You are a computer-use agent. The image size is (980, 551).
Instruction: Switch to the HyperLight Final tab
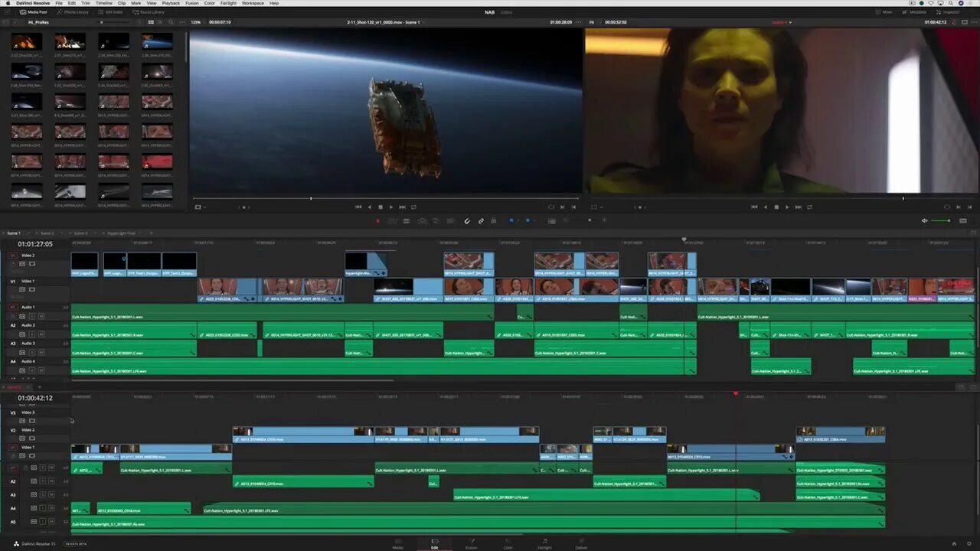(121, 233)
